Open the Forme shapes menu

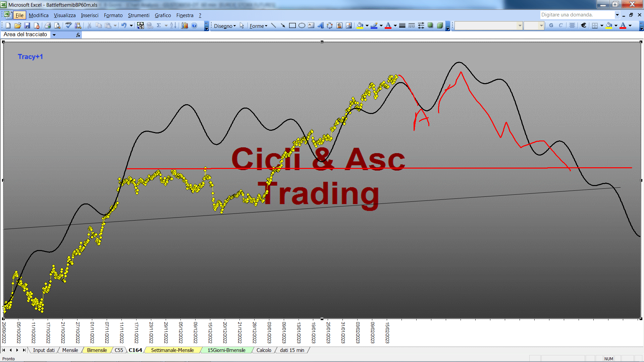click(x=258, y=26)
